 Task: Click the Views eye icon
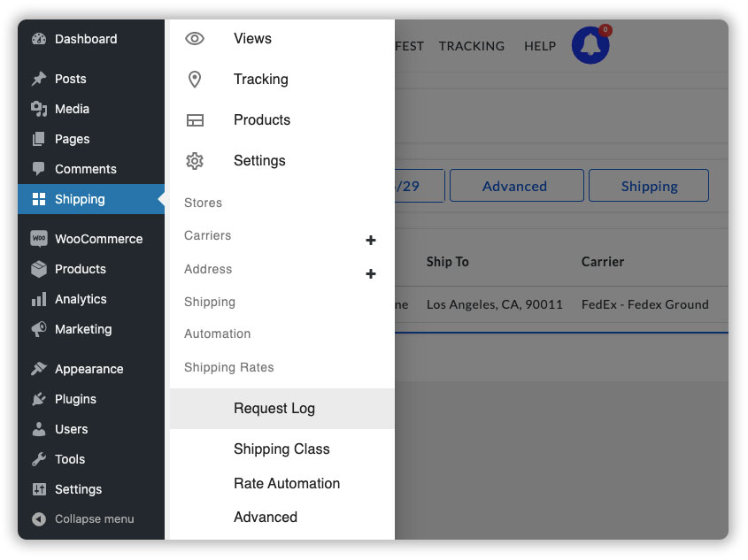(195, 39)
